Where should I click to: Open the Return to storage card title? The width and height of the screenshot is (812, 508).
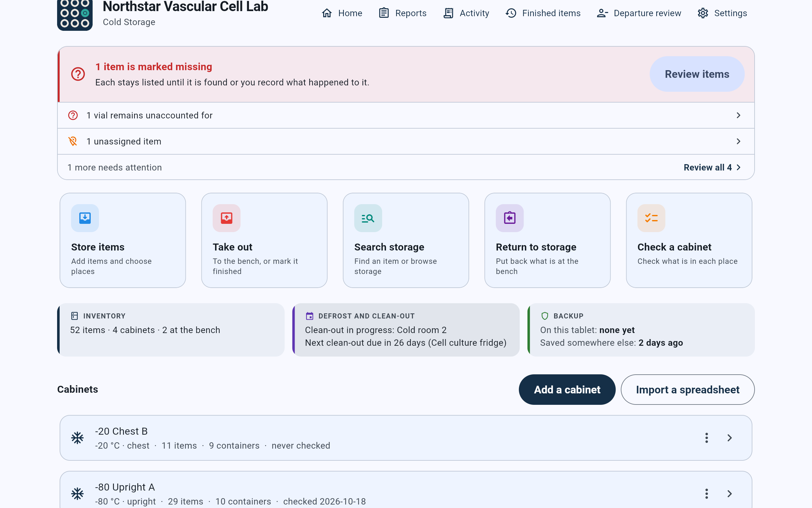pyautogui.click(x=536, y=247)
